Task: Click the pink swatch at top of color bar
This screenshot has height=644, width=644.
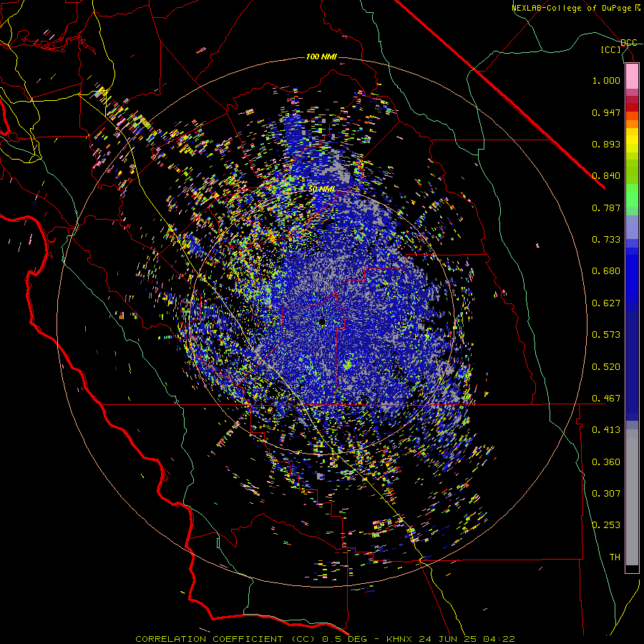Action: pos(632,77)
